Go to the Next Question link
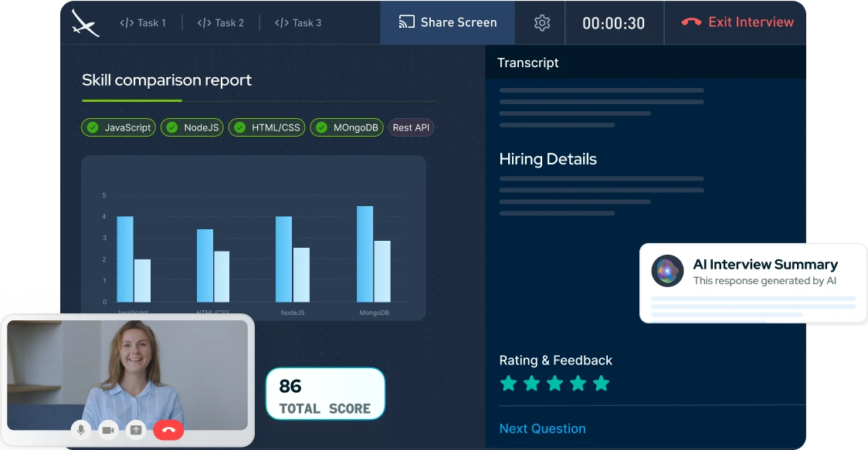The width and height of the screenshot is (868, 450). [x=542, y=428]
